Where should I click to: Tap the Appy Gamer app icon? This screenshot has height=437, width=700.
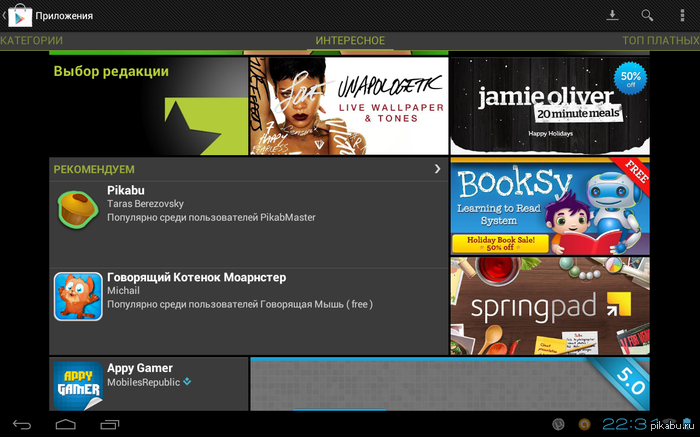(78, 386)
